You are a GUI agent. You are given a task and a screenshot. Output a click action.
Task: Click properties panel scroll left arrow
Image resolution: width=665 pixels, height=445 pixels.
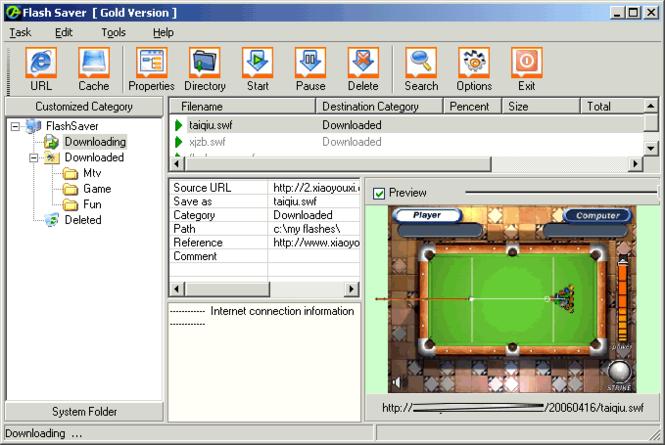coord(177,289)
